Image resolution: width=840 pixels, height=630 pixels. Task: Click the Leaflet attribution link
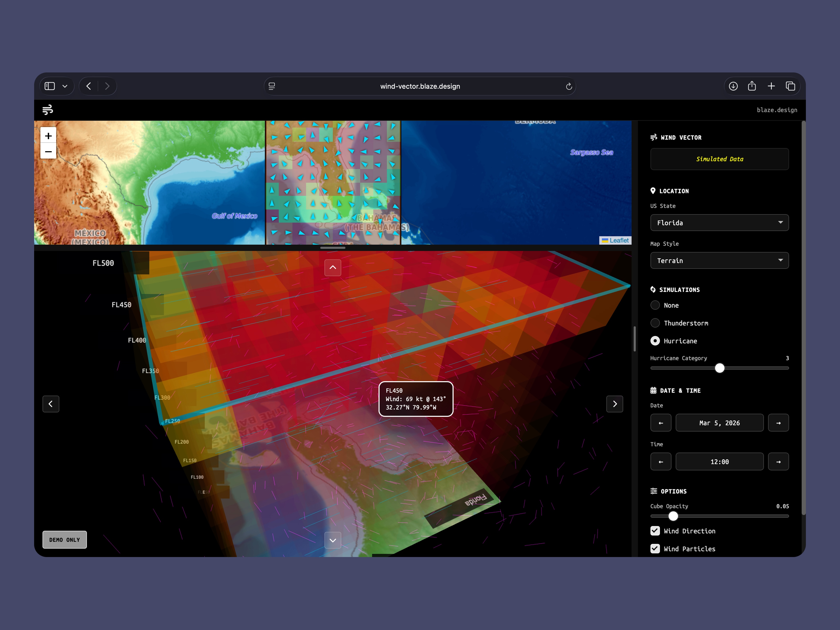tap(619, 240)
